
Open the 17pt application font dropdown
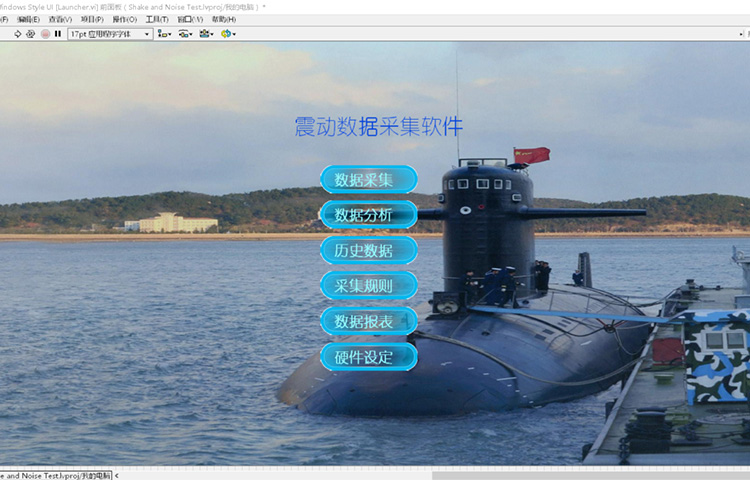click(x=110, y=33)
